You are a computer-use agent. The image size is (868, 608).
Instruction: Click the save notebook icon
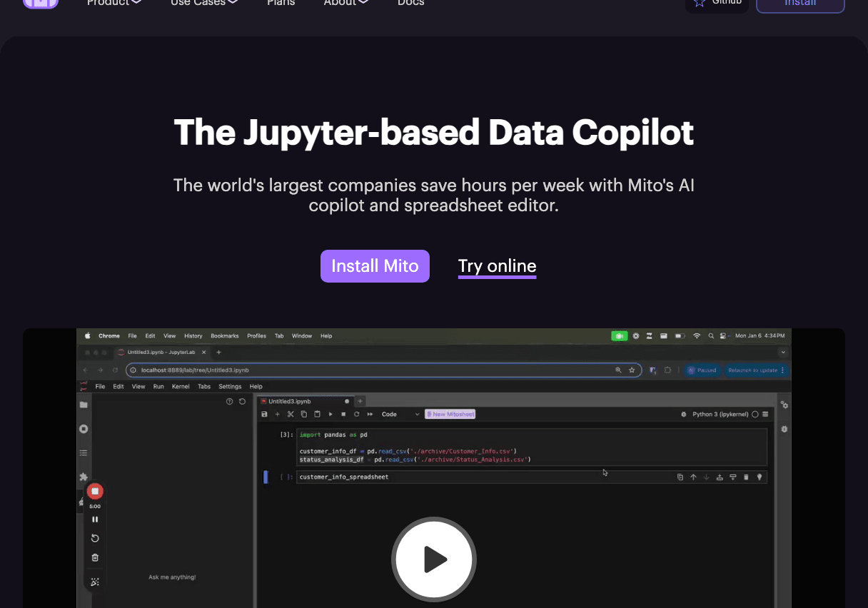[265, 414]
